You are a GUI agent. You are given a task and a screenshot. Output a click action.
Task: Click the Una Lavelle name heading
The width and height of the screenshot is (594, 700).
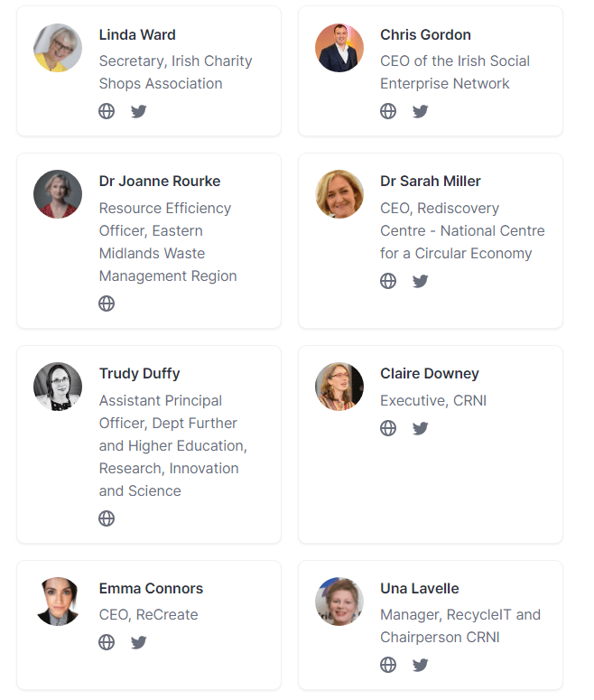[419, 588]
